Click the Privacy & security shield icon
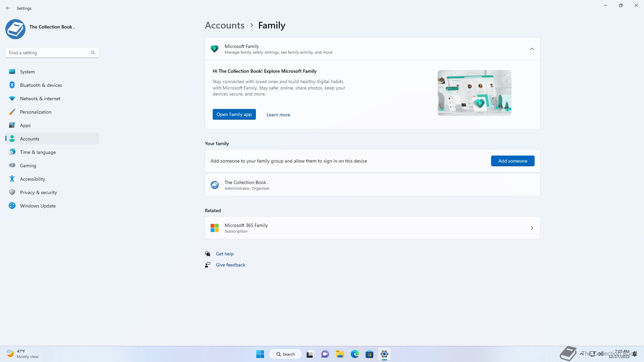Screen dimensions: 644x362 (12, 192)
